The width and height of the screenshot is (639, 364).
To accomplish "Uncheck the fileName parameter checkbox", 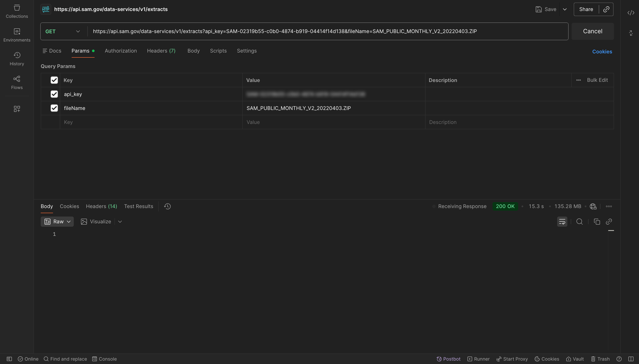I will pos(54,108).
